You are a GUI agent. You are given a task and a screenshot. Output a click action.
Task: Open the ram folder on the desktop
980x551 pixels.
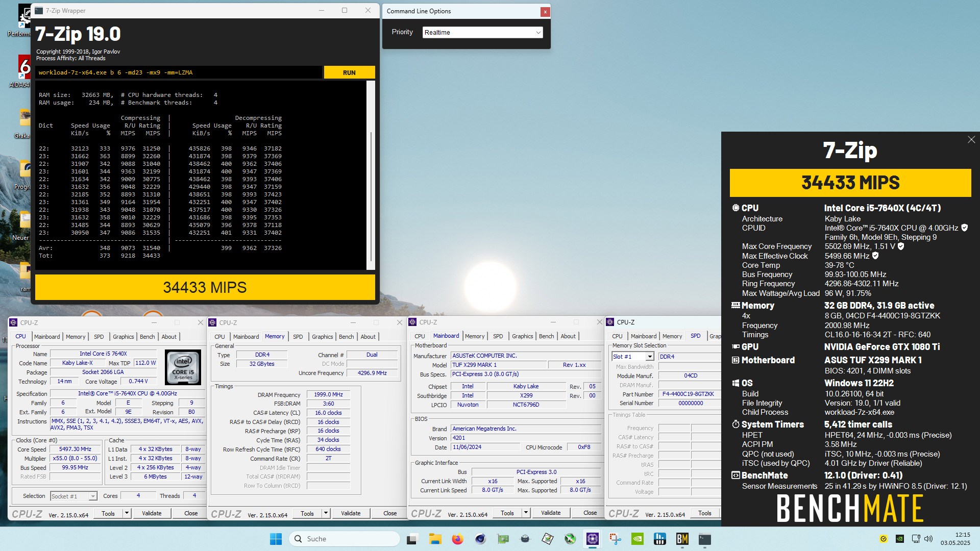click(x=24, y=277)
